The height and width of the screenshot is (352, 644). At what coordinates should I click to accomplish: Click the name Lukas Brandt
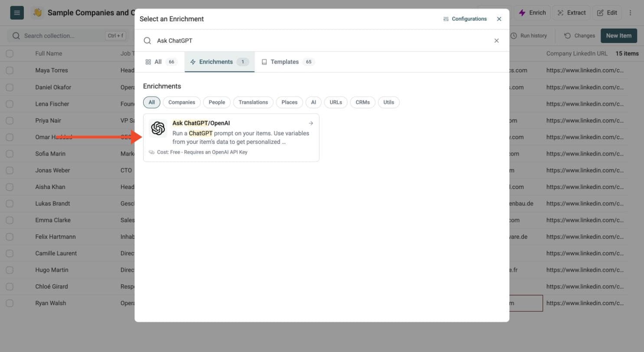click(x=52, y=203)
